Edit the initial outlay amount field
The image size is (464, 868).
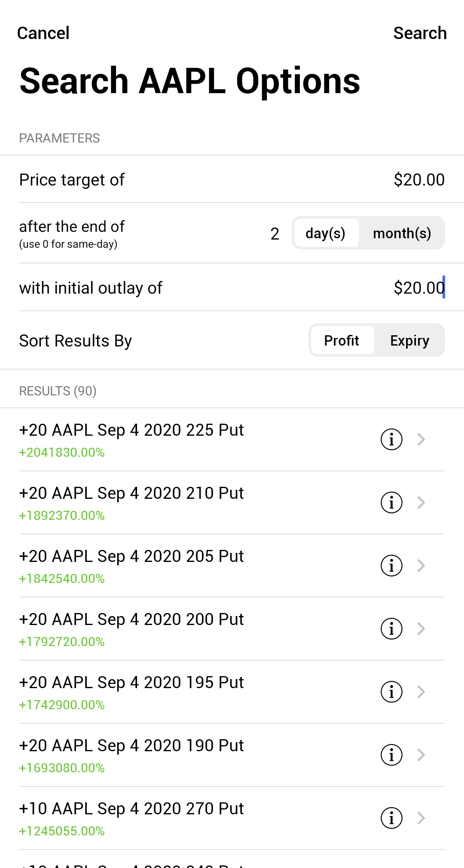(x=418, y=288)
